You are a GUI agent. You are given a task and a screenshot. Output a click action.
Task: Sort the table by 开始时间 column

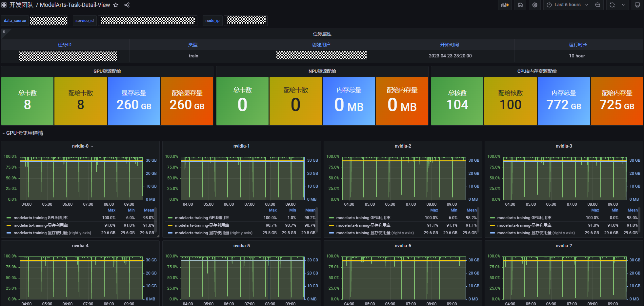pos(450,45)
